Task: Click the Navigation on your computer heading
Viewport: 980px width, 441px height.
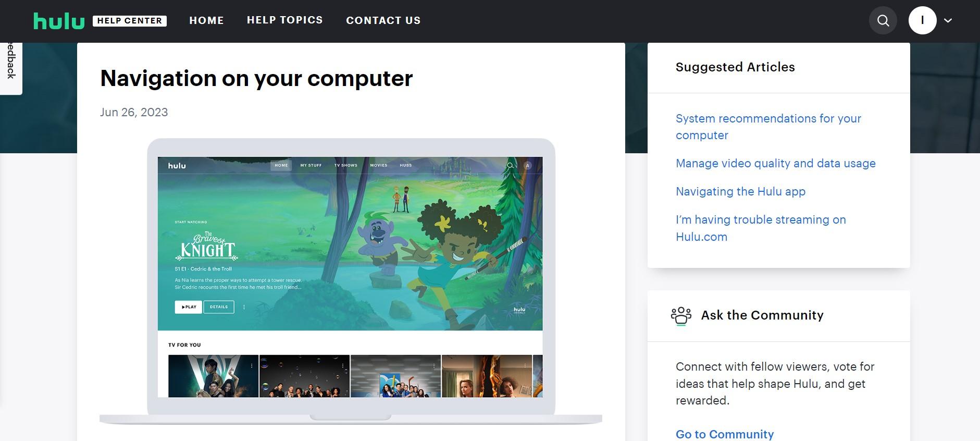Action: (256, 78)
